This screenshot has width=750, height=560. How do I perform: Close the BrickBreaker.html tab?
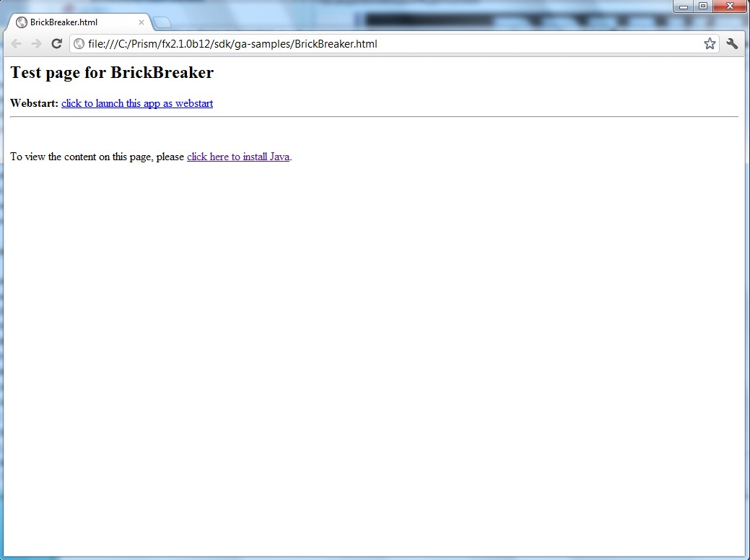(x=141, y=22)
